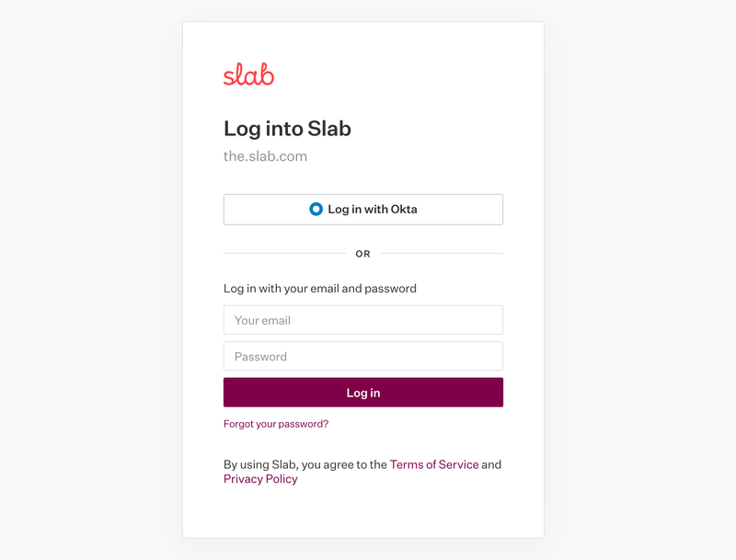
Task: Open the Privacy Policy link
Action: [x=260, y=479]
